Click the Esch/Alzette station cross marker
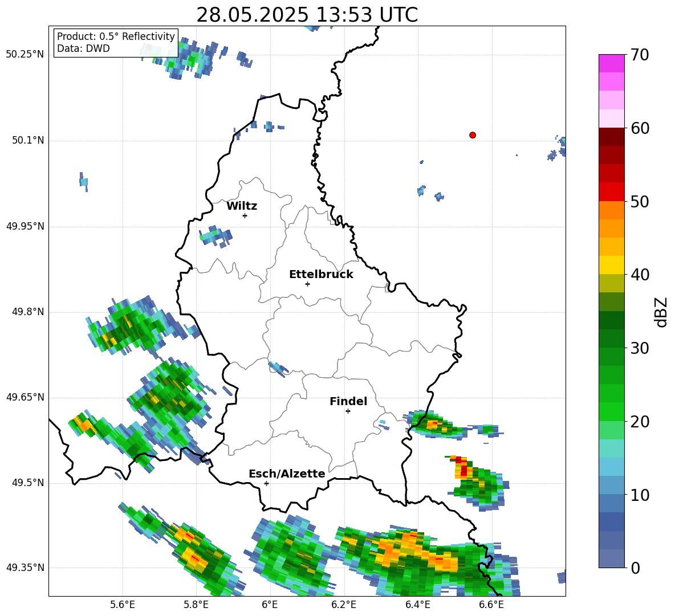The width and height of the screenshot is (675, 616). [266, 483]
